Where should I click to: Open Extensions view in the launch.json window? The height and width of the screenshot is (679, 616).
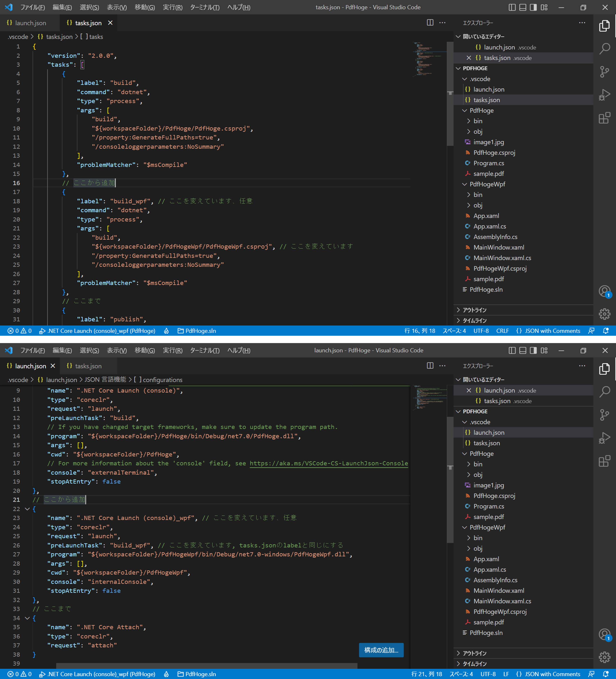(x=605, y=461)
